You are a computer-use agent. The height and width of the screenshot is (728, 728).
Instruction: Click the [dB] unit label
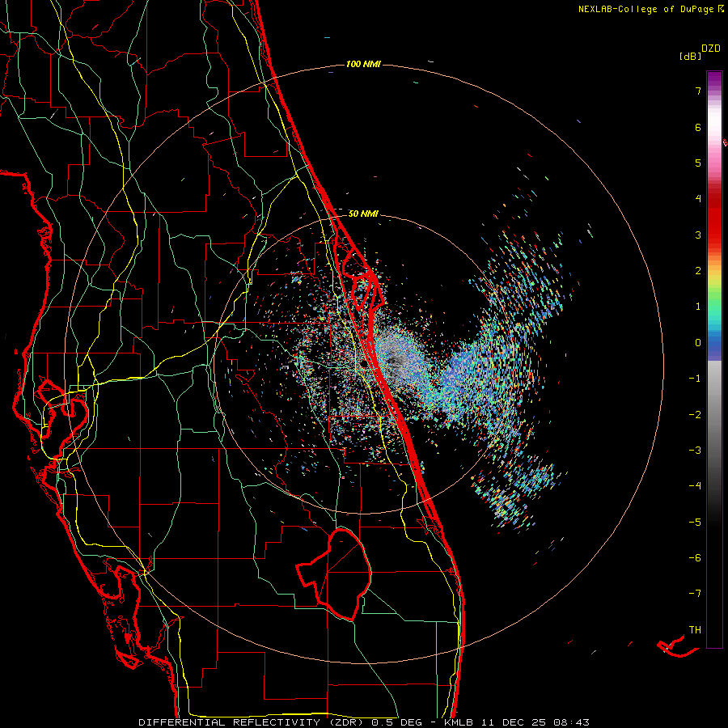tap(690, 56)
